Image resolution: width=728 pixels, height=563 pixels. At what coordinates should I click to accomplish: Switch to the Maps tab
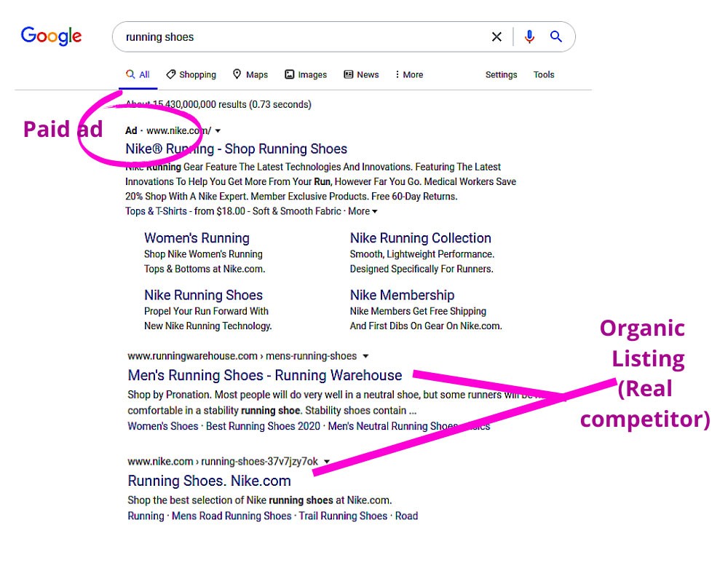click(250, 74)
